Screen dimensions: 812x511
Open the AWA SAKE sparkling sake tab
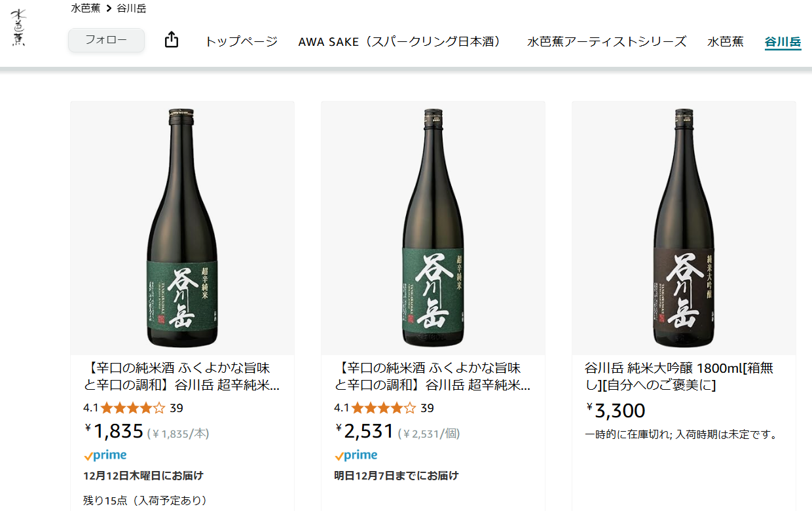(399, 42)
